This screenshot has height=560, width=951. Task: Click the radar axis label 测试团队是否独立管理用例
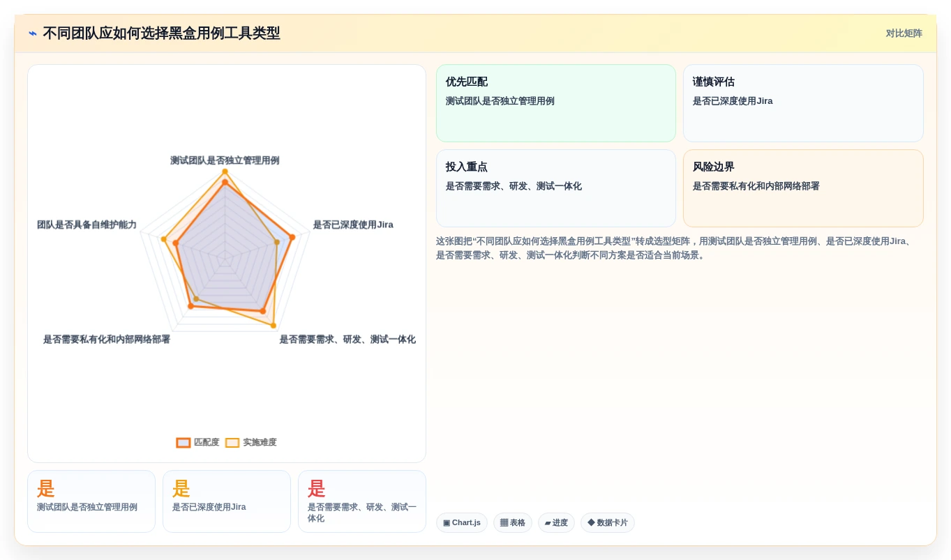pyautogui.click(x=225, y=160)
